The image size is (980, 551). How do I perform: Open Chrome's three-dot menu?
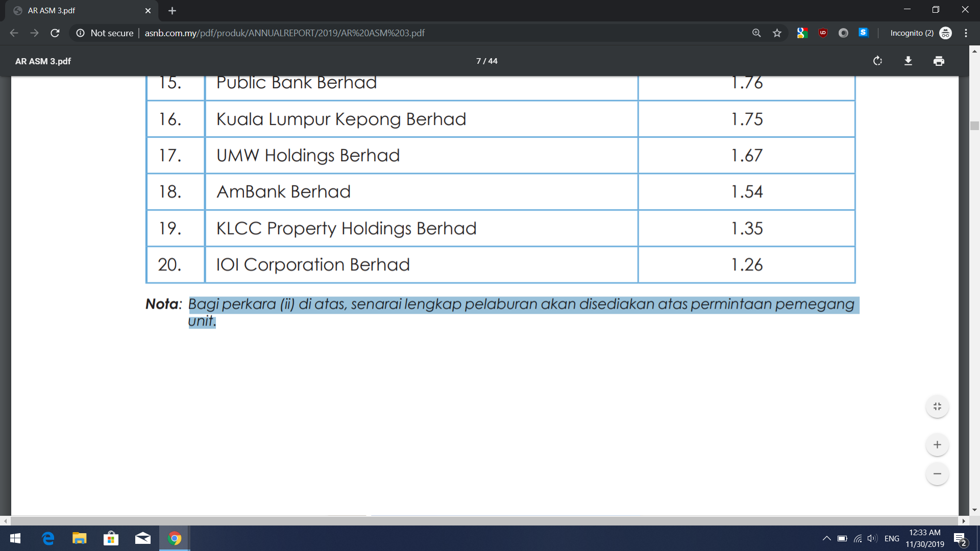point(966,33)
